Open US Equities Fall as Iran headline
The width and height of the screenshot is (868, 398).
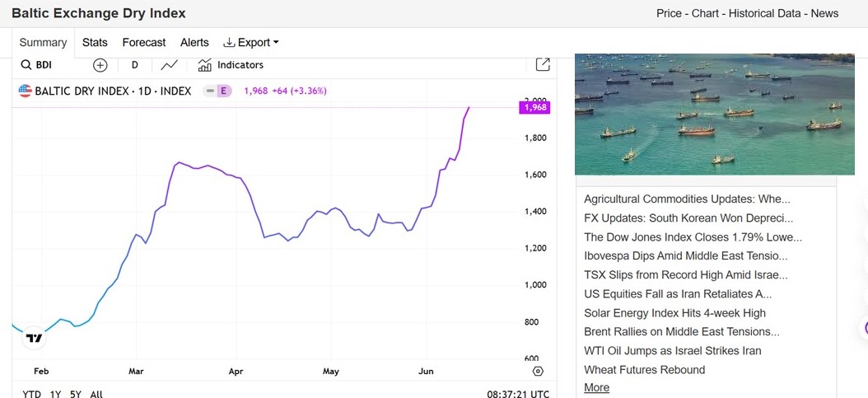678,294
